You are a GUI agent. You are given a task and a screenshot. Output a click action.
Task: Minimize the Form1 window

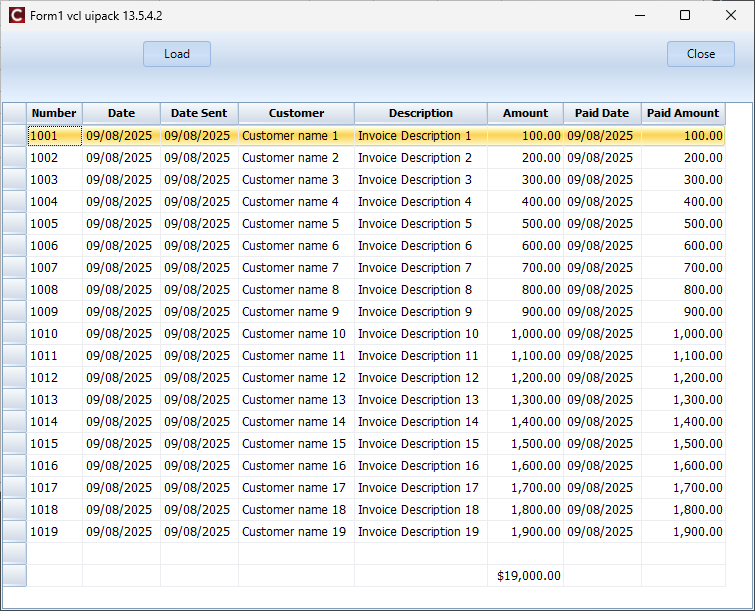639,15
